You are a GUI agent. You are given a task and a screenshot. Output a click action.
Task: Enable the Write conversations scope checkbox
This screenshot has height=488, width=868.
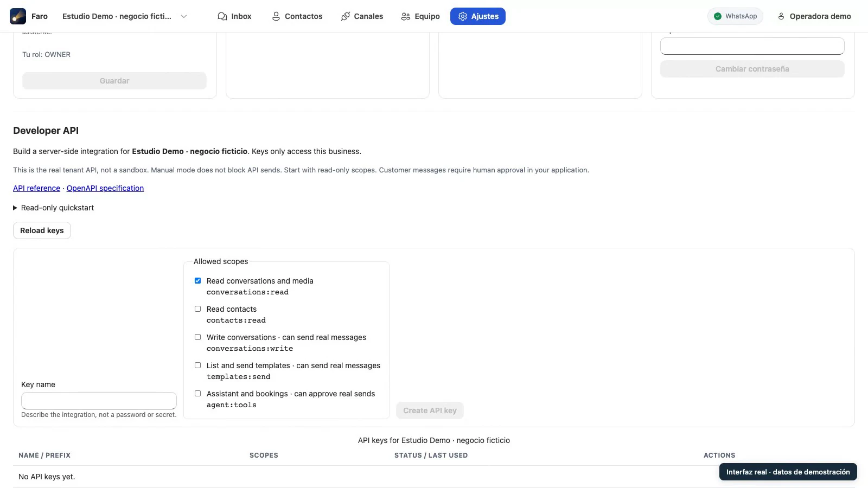point(197,337)
